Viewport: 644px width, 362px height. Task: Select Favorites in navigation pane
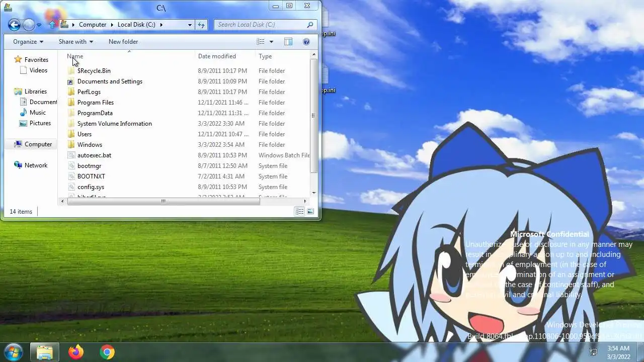pyautogui.click(x=36, y=60)
